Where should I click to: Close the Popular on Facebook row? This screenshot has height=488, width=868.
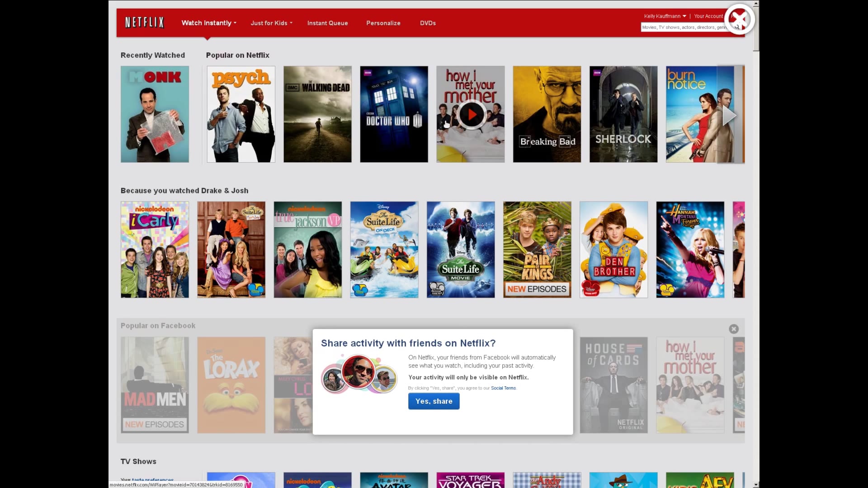point(733,329)
